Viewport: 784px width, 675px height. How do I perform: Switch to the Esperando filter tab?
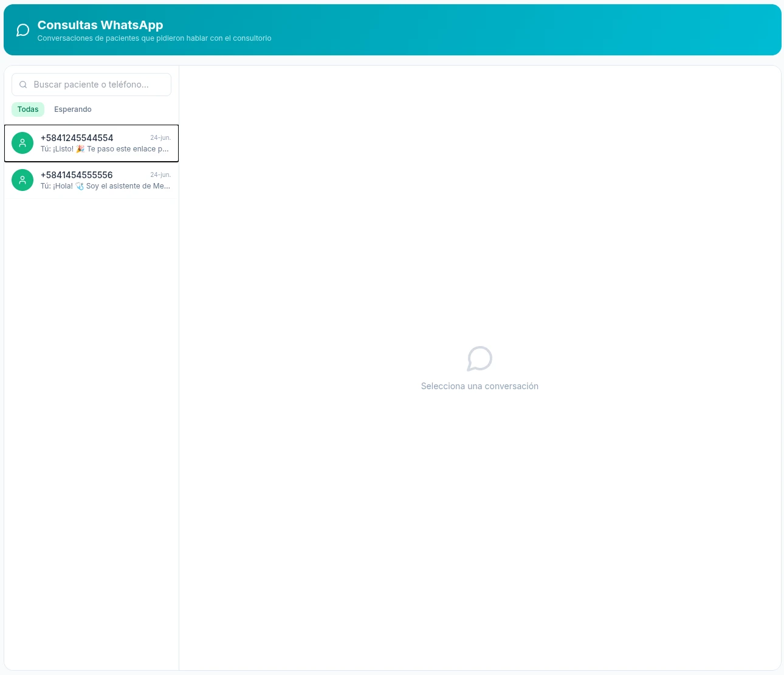tap(73, 109)
